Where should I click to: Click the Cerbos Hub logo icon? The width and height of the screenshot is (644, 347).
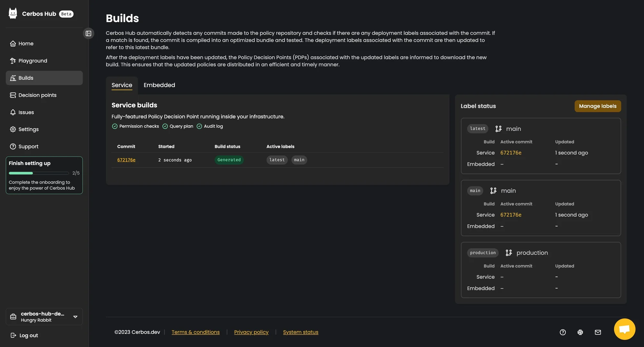click(x=13, y=14)
